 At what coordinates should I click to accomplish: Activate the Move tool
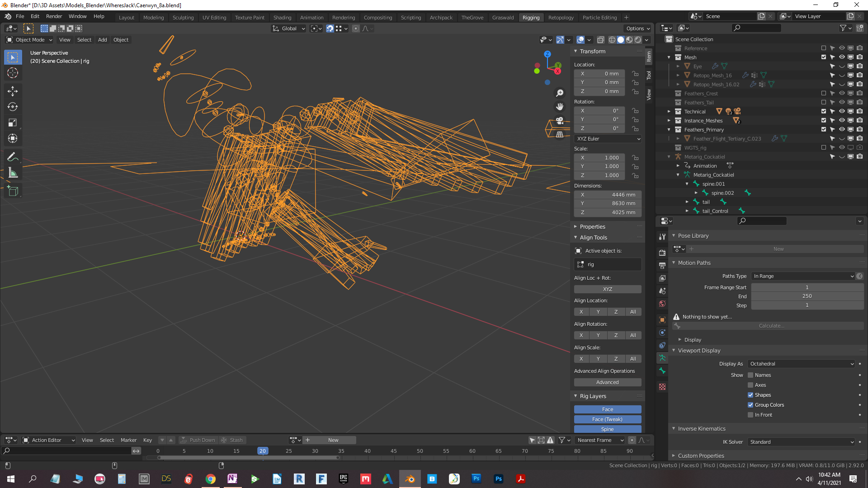point(12,91)
